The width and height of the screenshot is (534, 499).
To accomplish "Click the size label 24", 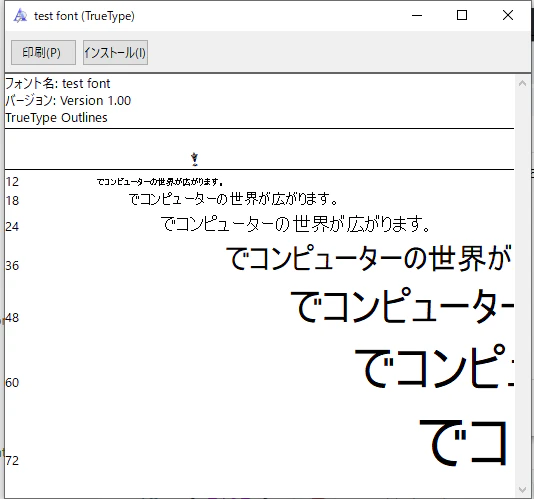I will (x=12, y=227).
